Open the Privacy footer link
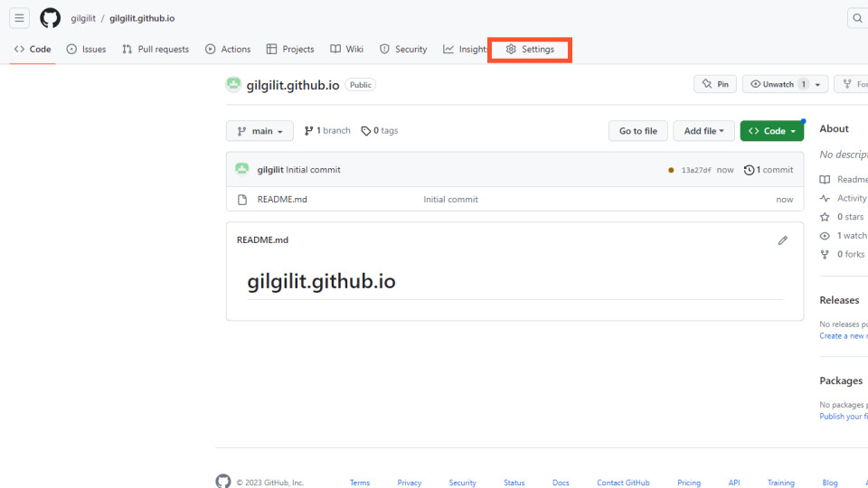868x488 pixels. tap(409, 483)
